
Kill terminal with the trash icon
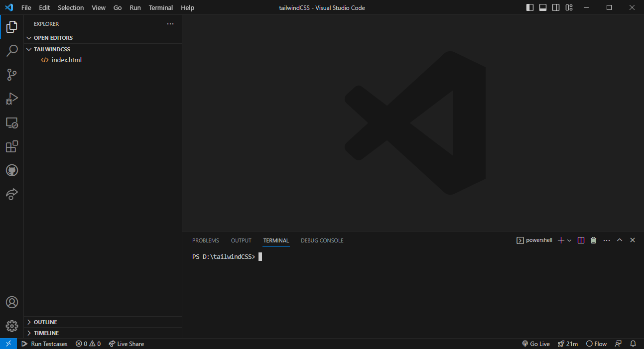click(x=593, y=240)
